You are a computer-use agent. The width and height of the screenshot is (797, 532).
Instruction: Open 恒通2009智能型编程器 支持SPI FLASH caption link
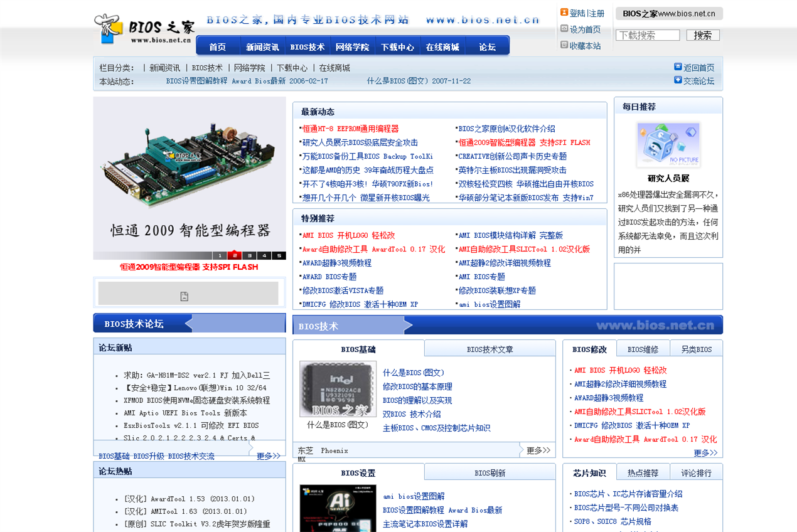[189, 267]
